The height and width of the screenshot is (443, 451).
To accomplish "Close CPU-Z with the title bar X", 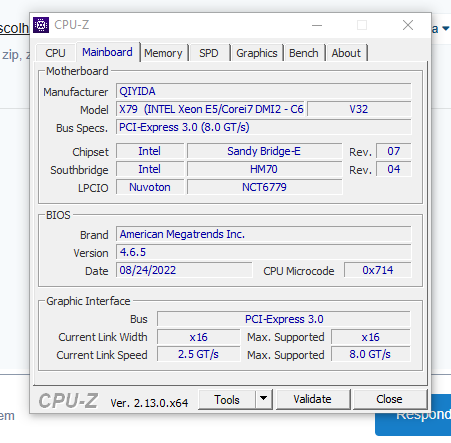I will (x=408, y=25).
